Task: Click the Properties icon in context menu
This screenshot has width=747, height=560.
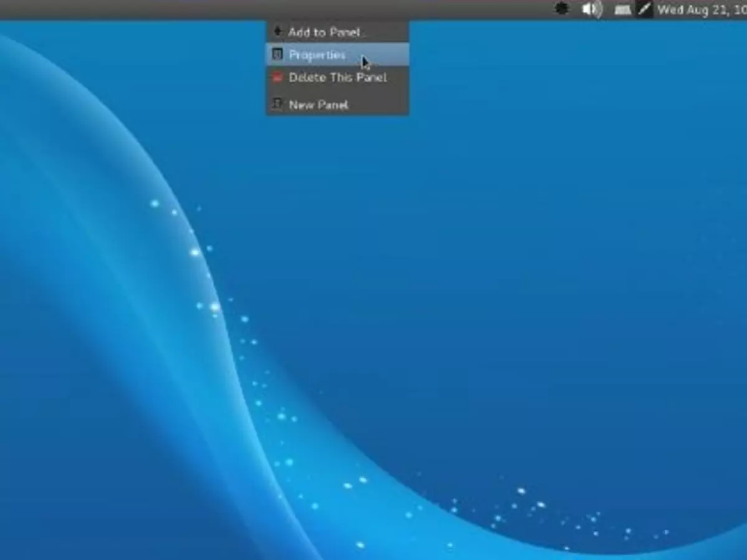Action: coord(278,55)
